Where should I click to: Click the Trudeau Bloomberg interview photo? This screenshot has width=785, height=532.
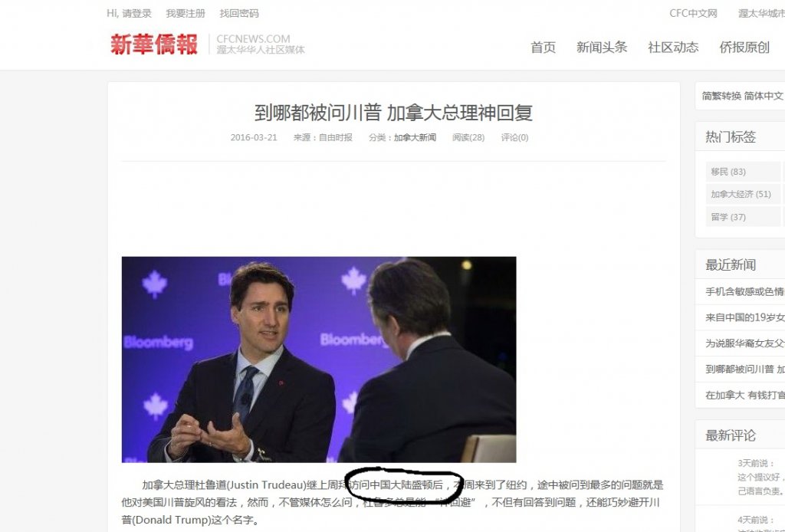tap(319, 360)
